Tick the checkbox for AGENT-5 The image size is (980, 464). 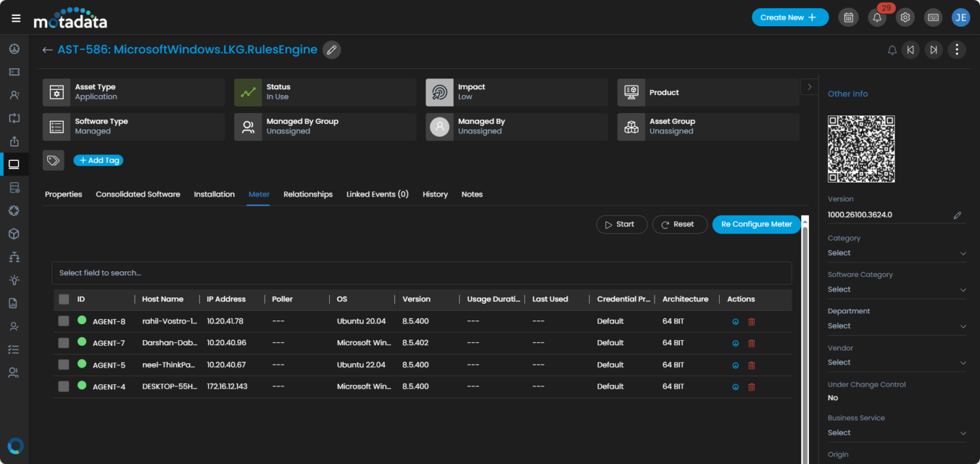(64, 364)
